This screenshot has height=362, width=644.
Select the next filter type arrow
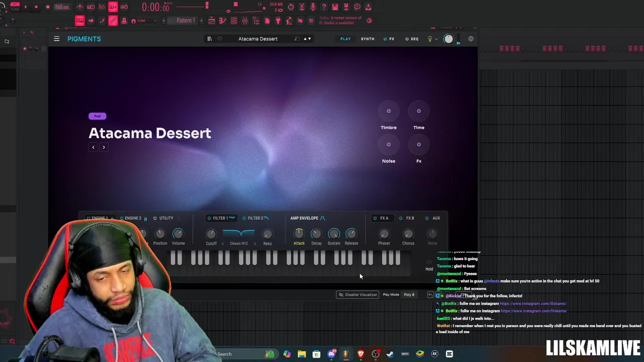click(x=255, y=244)
